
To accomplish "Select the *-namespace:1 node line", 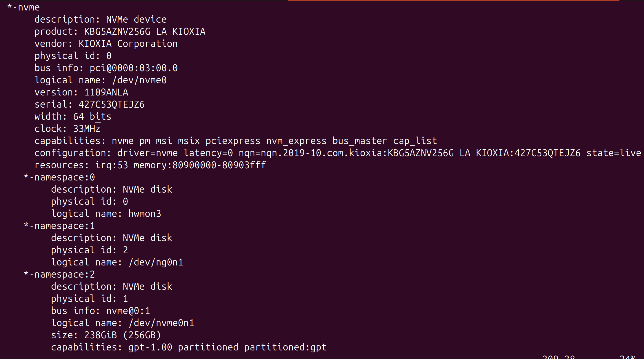I will tap(59, 226).
